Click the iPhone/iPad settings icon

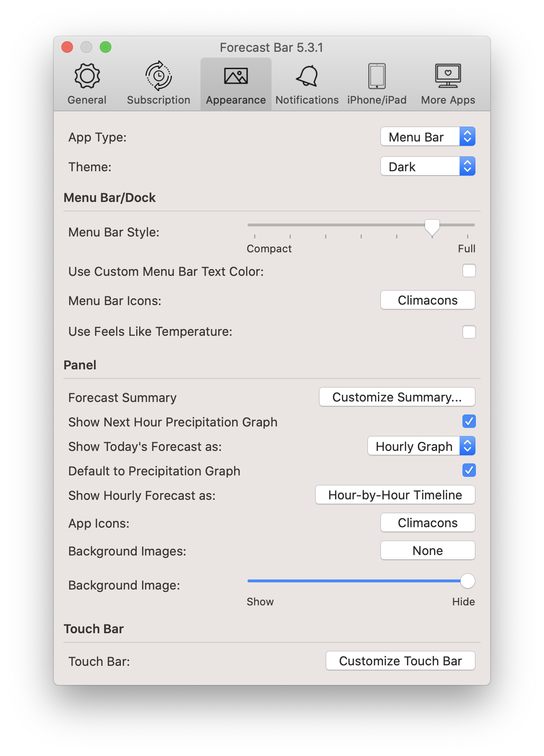pyautogui.click(x=377, y=82)
